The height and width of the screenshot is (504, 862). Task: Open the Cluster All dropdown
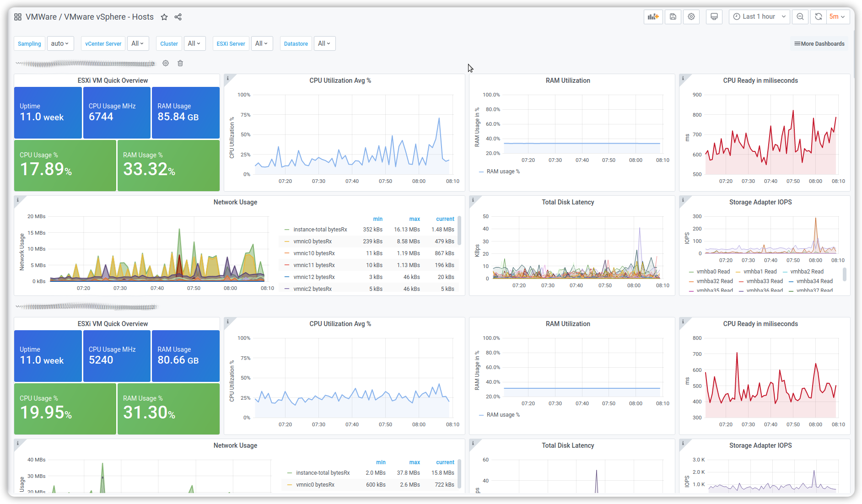click(x=195, y=43)
